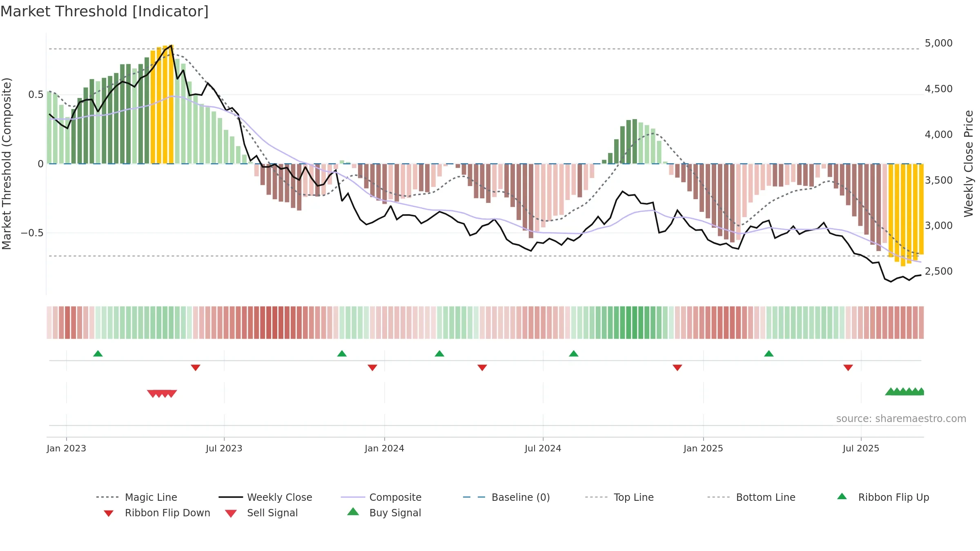Toggle the Magic Line legend entry
The image size is (980, 551).
(x=136, y=497)
